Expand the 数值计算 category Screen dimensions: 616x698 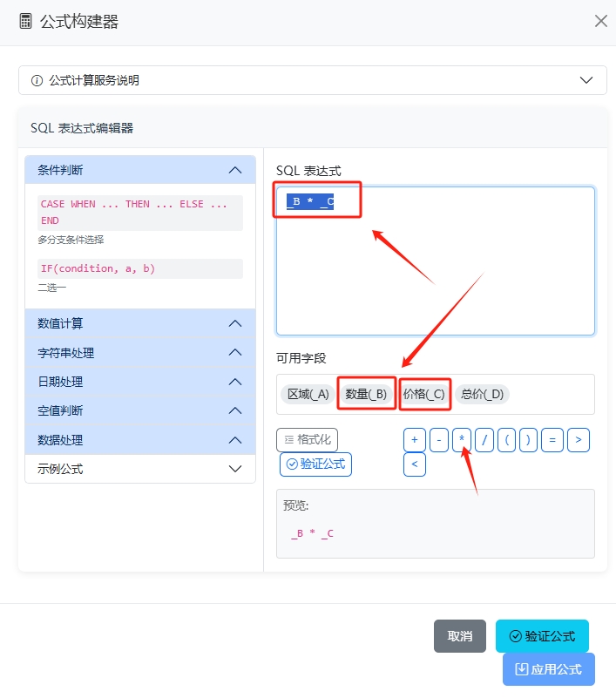(140, 323)
